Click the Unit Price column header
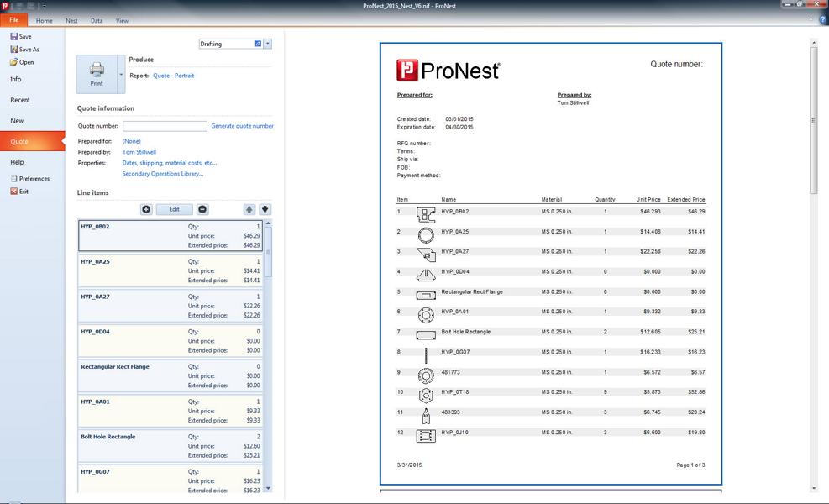Image resolution: width=829 pixels, height=504 pixels. [x=648, y=199]
